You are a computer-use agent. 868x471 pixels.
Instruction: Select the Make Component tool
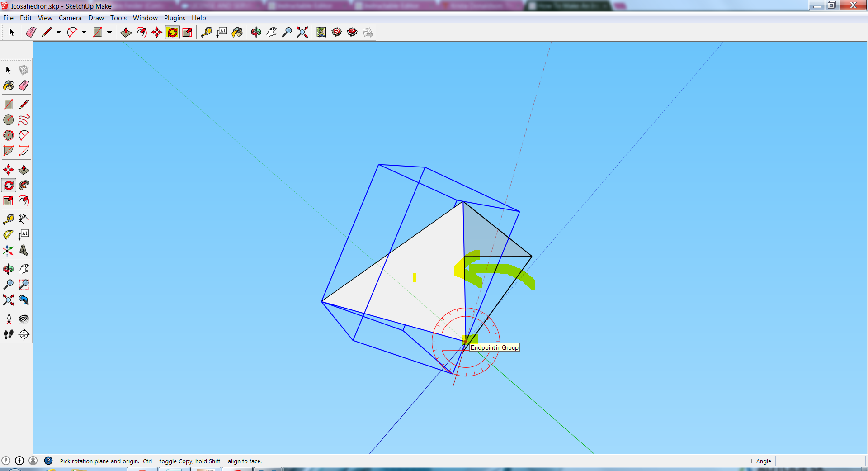(24, 70)
